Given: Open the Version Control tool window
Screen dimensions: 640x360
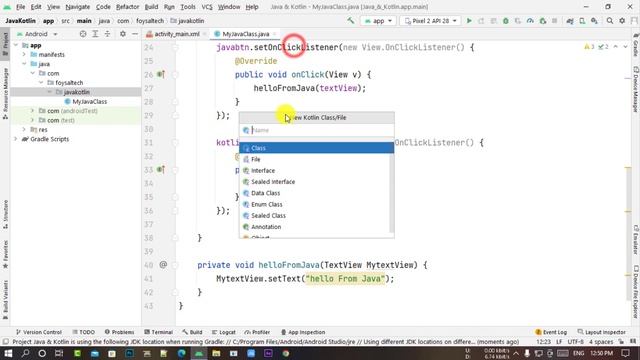Looking at the screenshot, I should 38,332.
